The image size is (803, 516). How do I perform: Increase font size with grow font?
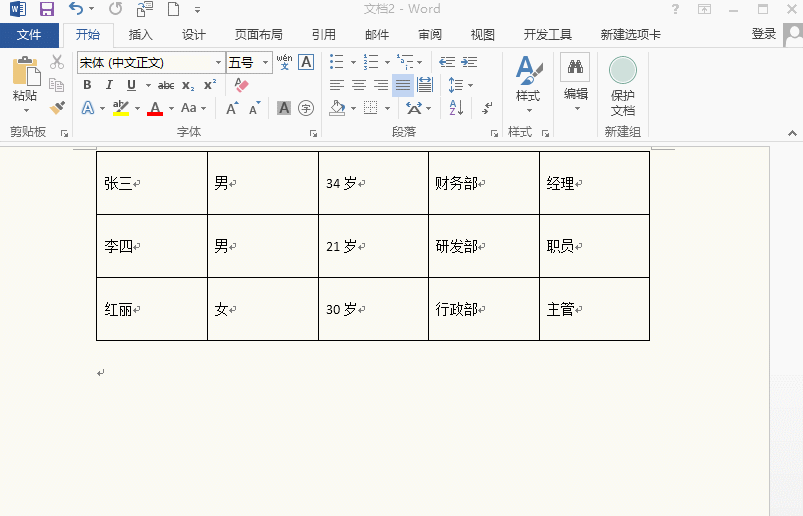click(x=232, y=108)
